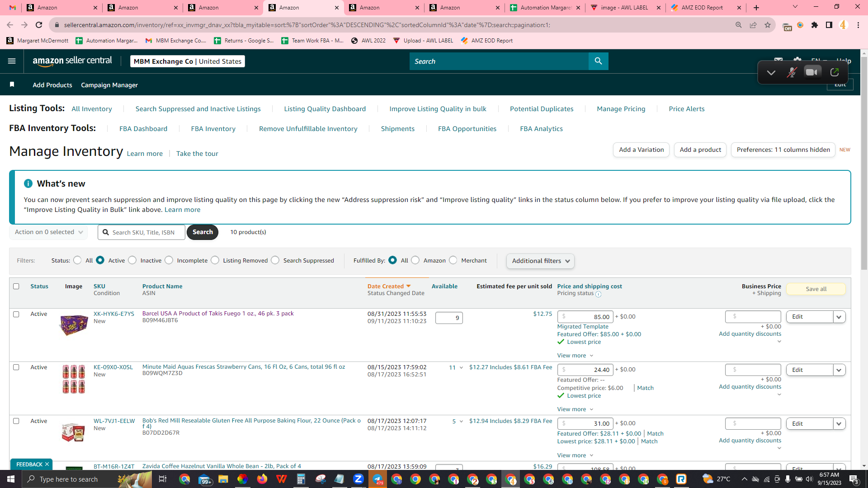Open the FBA Dashboard tool link
The image size is (868, 488).
(143, 129)
